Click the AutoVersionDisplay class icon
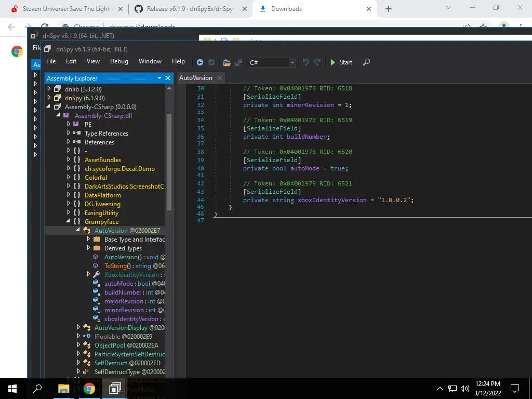The width and height of the screenshot is (532, 399). point(87,327)
